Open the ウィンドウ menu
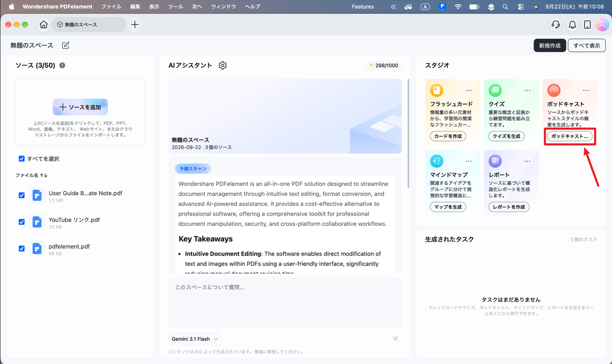Viewport: 612px width, 364px height. pyautogui.click(x=223, y=7)
